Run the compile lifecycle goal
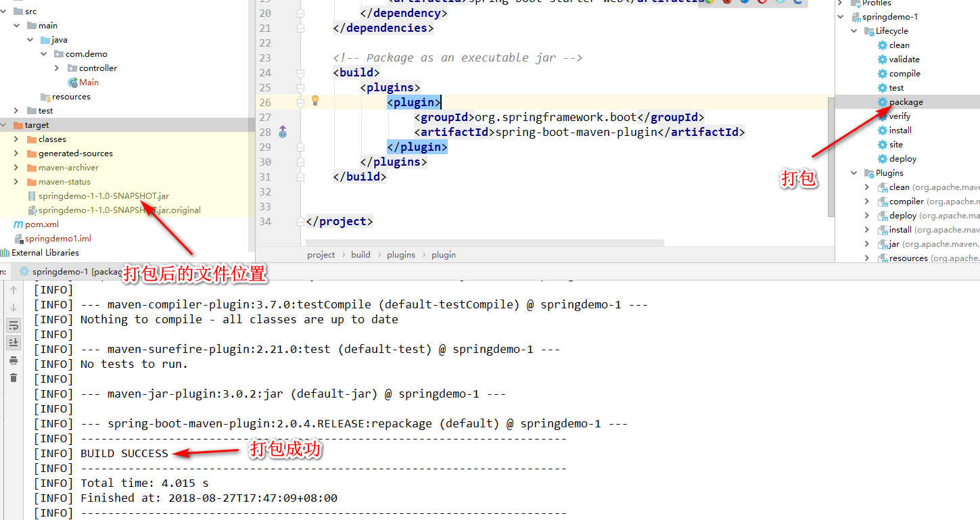Image resolution: width=980 pixels, height=520 pixels. coord(904,74)
